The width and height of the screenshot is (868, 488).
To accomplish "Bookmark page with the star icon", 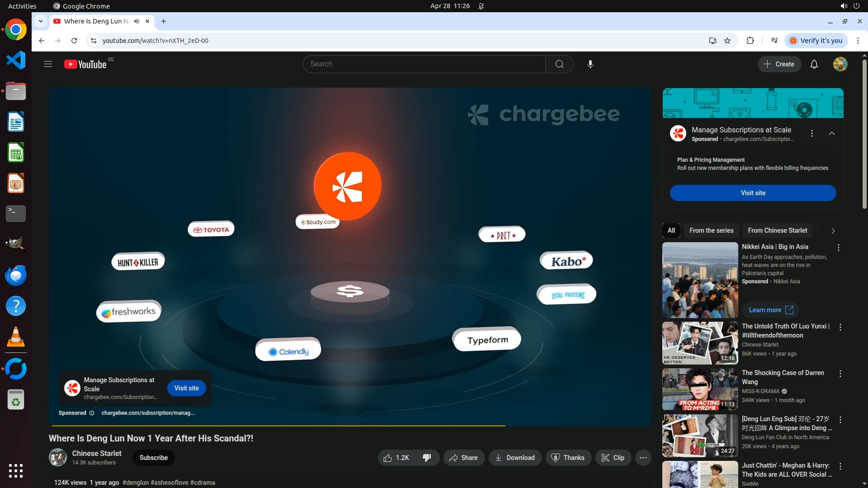I will click(727, 41).
